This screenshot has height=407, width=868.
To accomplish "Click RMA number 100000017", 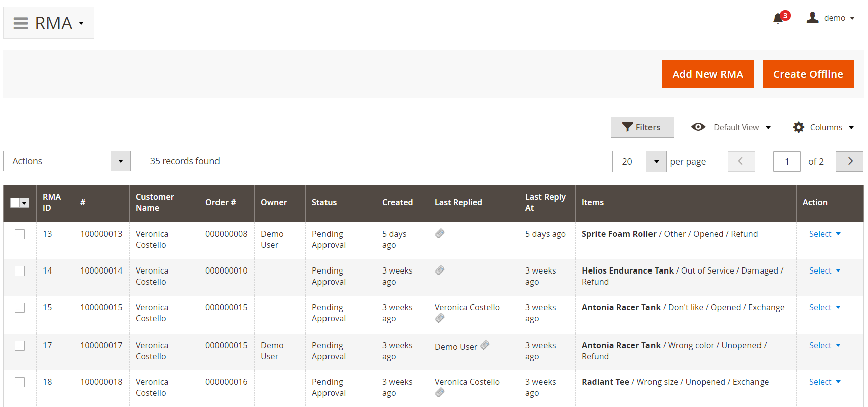I will click(x=101, y=345).
